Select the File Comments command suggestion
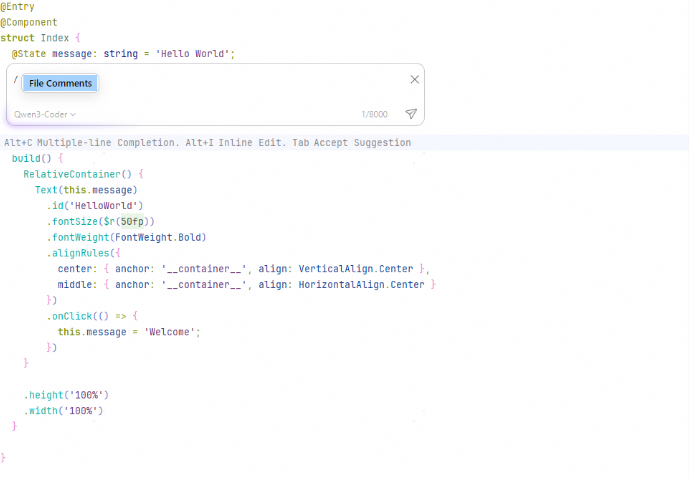 click(60, 83)
